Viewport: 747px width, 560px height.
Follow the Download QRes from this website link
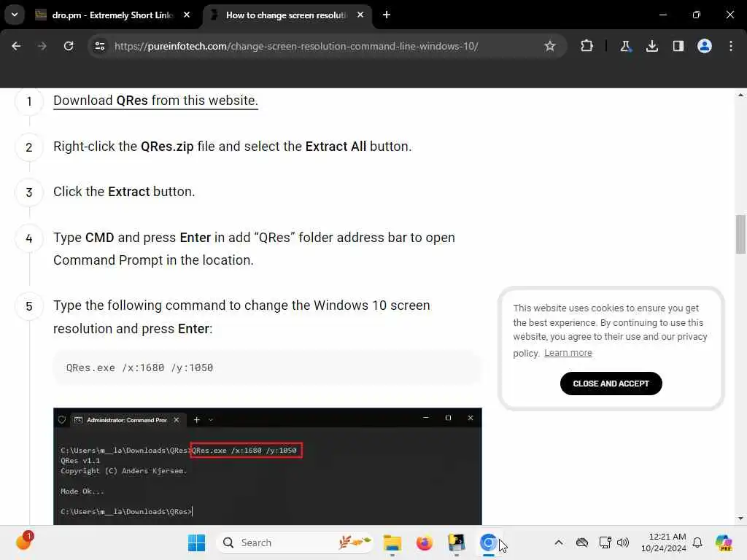tap(155, 101)
